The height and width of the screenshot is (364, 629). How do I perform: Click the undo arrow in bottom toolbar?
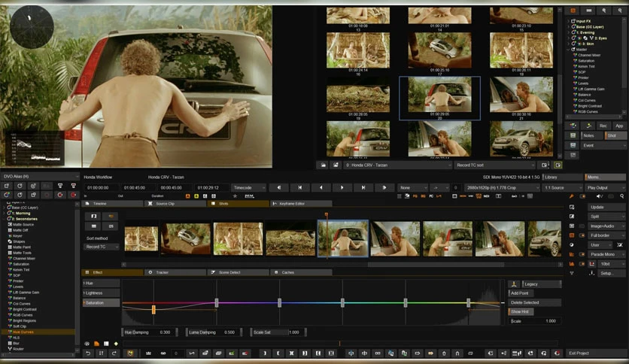pyautogui.click(x=88, y=353)
